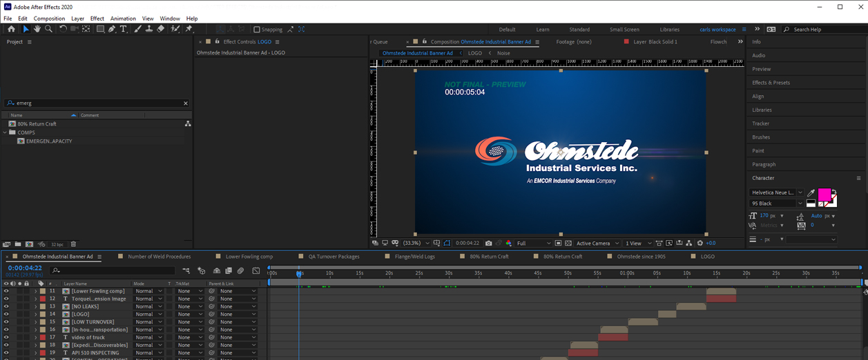The image size is (868, 360).
Task: Click the new folder icon in Project panel
Action: [x=18, y=244]
